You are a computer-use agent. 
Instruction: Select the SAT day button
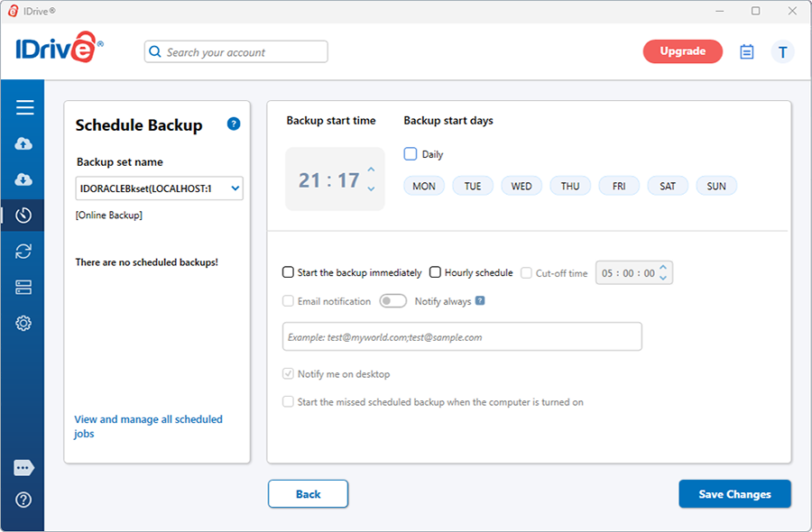pyautogui.click(x=668, y=187)
